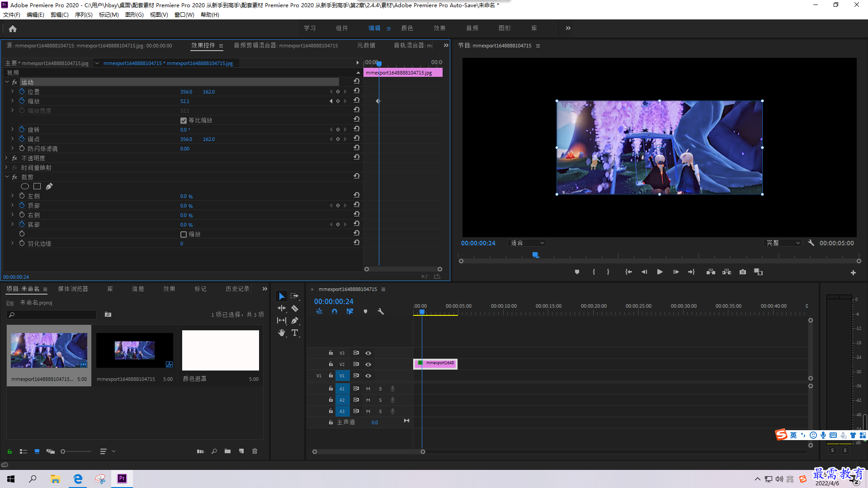The image size is (868, 488).
Task: Collapse the Motion effect group
Action: click(7, 82)
